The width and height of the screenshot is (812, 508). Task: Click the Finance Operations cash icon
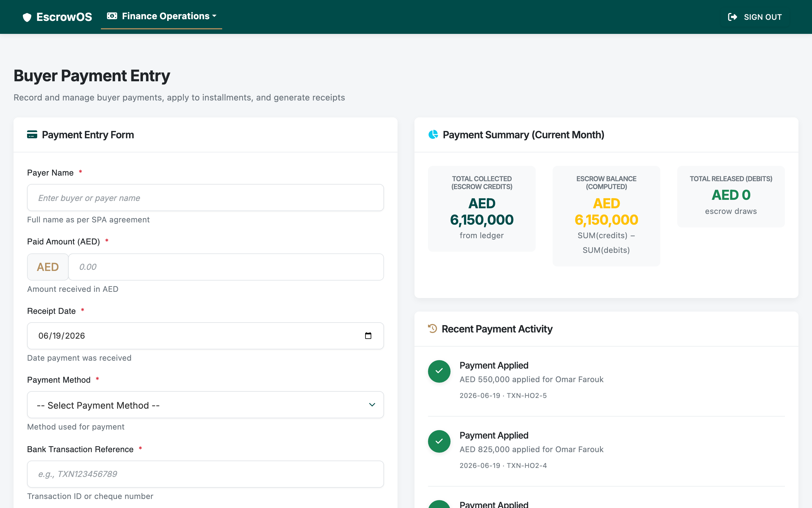112,16
